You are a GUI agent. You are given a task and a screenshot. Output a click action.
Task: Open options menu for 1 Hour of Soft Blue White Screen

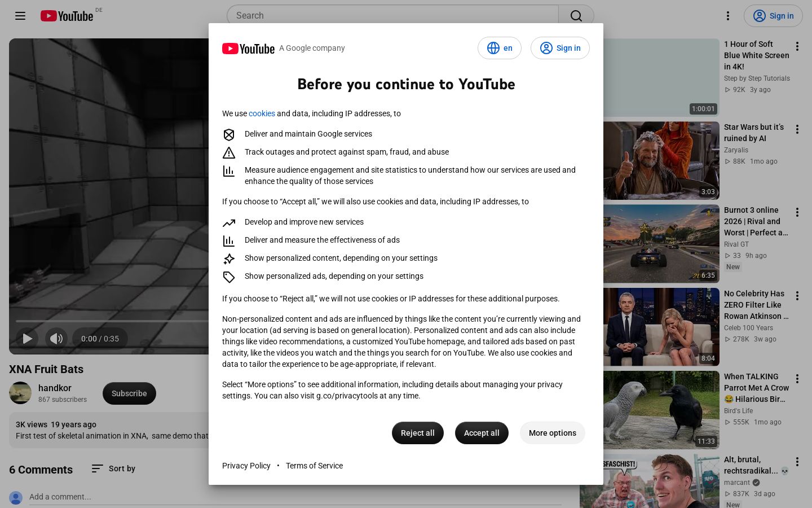(797, 46)
